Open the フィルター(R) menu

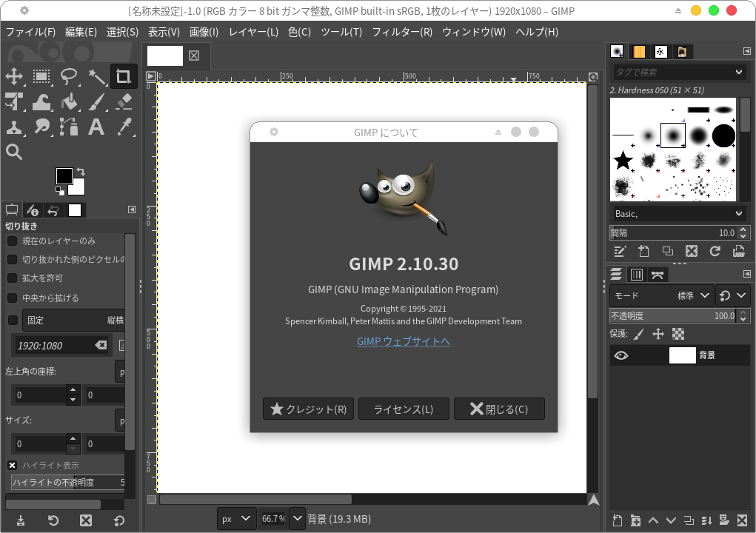(x=401, y=32)
